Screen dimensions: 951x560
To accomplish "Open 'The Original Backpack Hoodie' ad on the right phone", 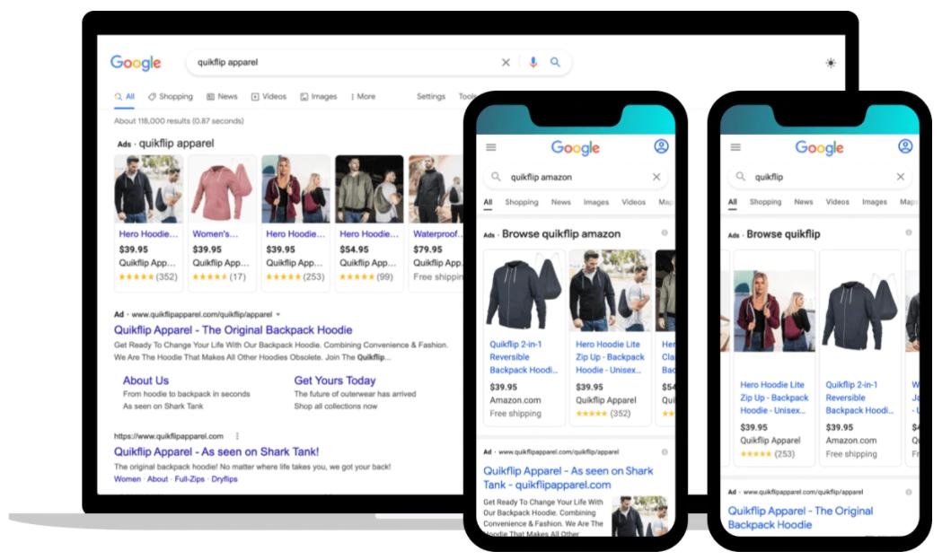I will tap(800, 518).
